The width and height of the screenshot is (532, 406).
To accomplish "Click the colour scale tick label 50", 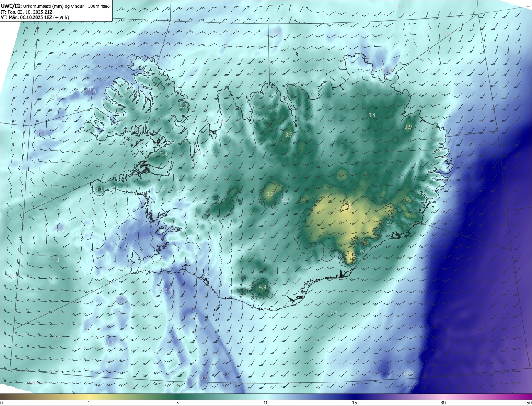I will pyautogui.click(x=529, y=403).
